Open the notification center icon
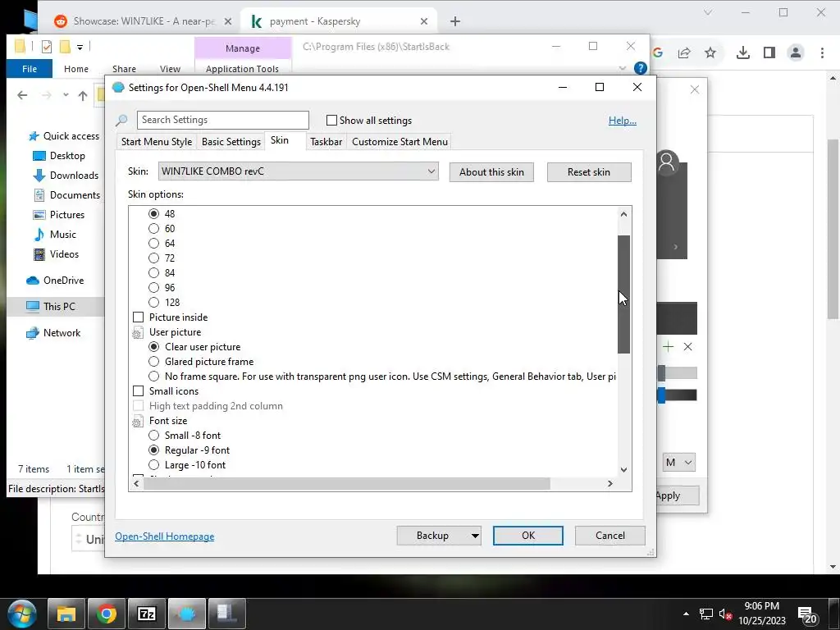The image size is (840, 630). [x=807, y=615]
